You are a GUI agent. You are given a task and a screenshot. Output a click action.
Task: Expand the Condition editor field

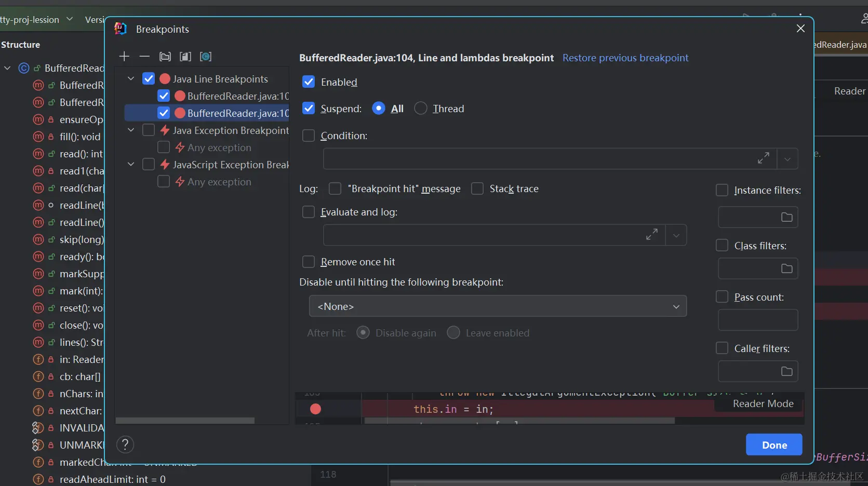pos(763,158)
